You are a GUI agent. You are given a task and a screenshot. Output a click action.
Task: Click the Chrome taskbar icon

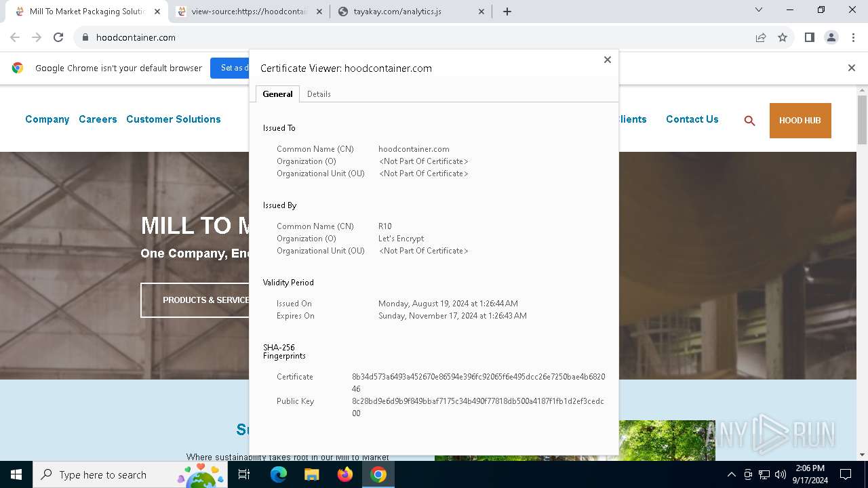coord(378,474)
